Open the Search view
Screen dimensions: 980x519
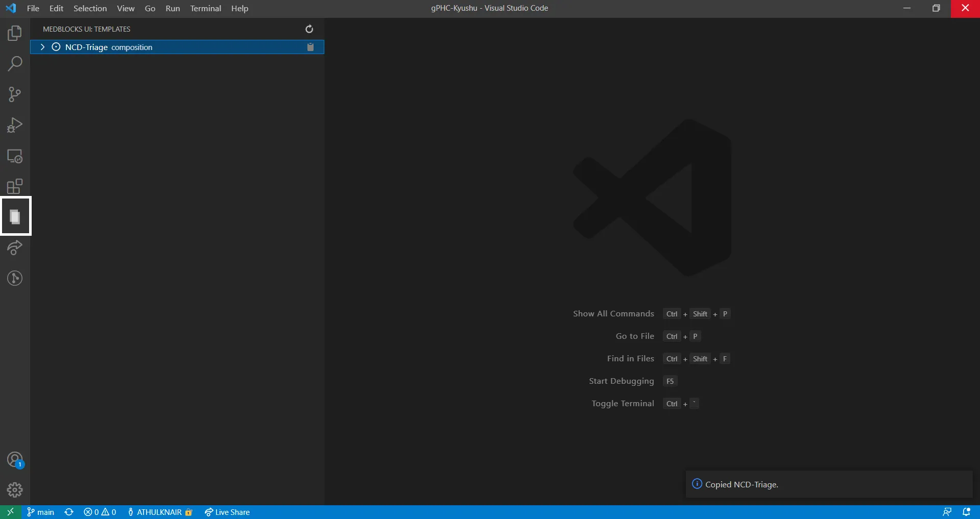(x=15, y=63)
